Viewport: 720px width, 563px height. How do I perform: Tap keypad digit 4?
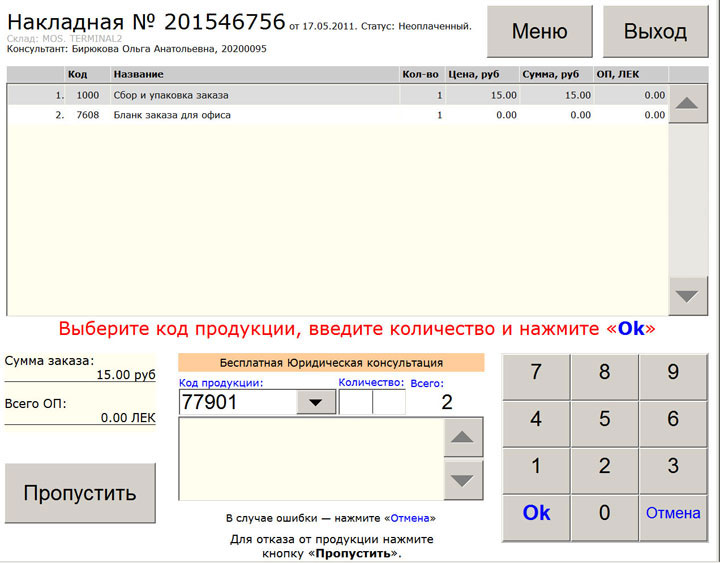pyautogui.click(x=536, y=424)
